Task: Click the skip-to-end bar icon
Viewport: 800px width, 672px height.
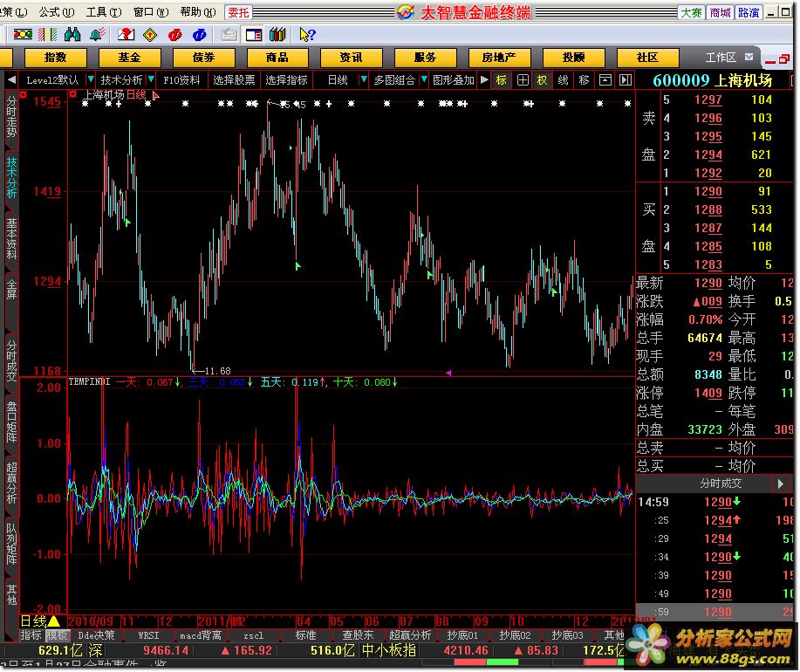Action: coord(626,80)
